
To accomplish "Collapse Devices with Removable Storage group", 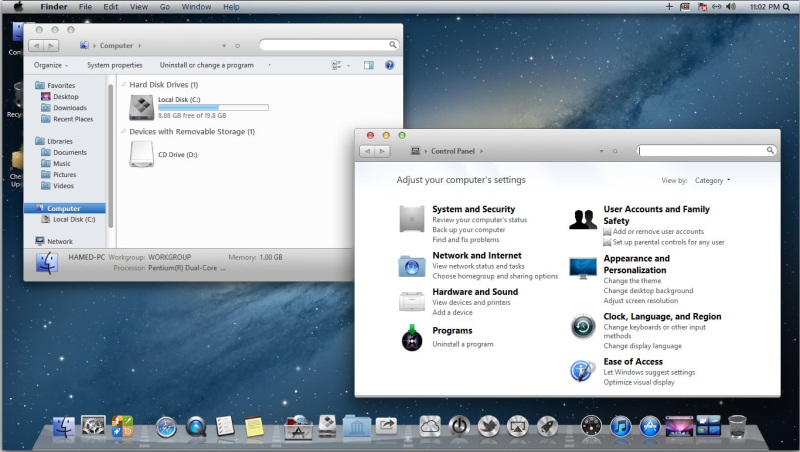I will point(123,131).
